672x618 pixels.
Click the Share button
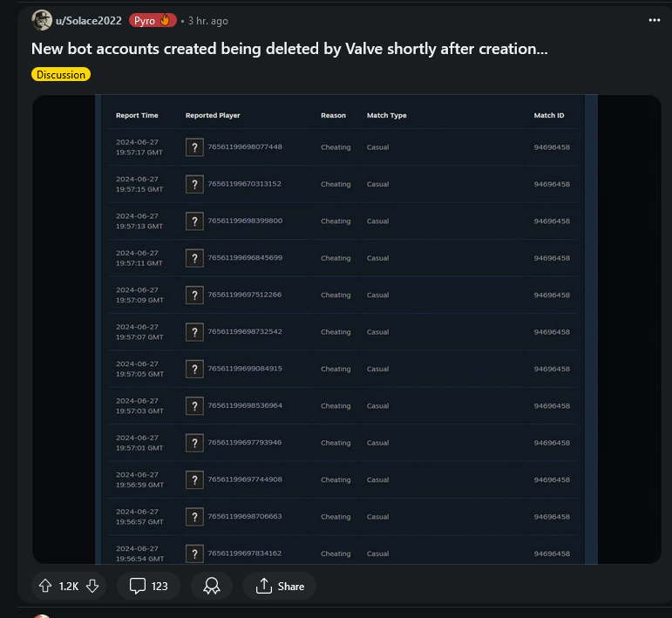point(280,586)
